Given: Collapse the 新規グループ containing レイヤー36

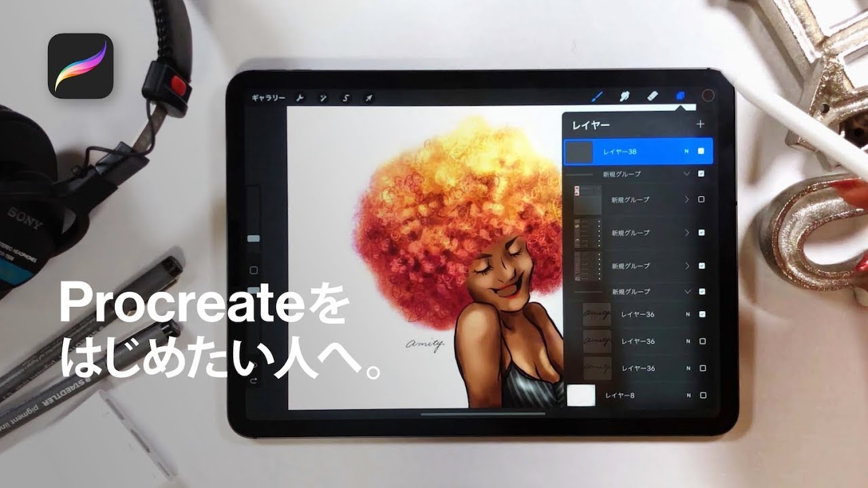Looking at the screenshot, I should (686, 291).
